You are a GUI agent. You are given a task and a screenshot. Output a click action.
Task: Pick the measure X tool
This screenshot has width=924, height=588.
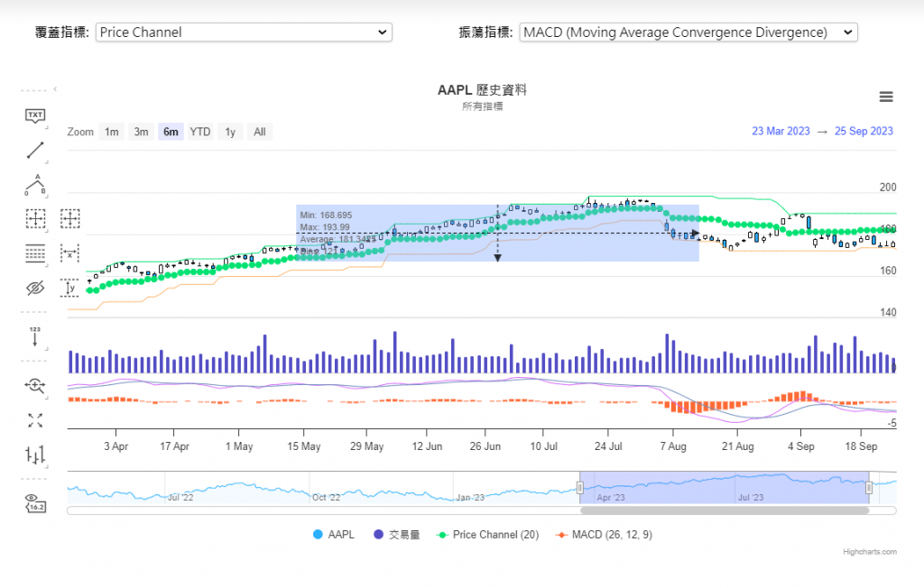point(70,253)
